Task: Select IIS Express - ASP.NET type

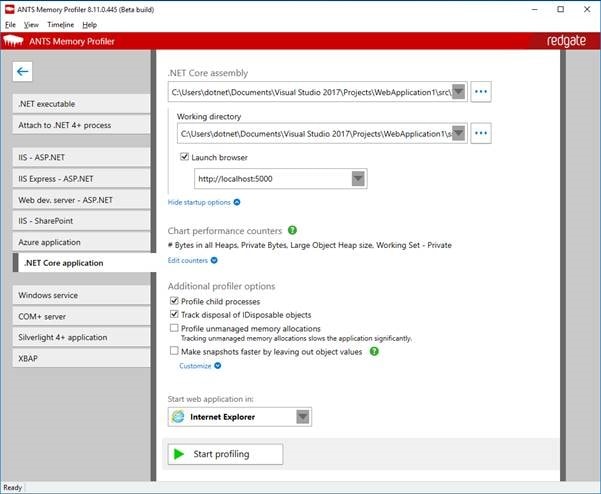Action: (81, 179)
